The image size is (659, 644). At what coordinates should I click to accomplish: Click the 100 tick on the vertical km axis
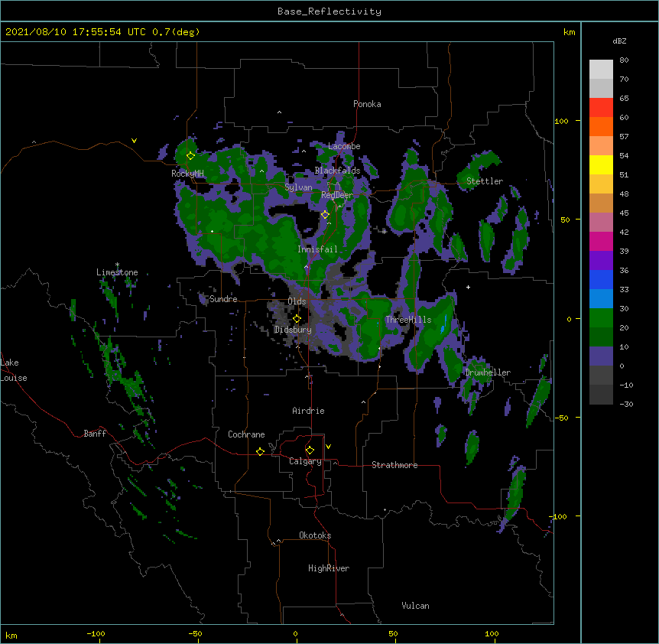(x=561, y=122)
